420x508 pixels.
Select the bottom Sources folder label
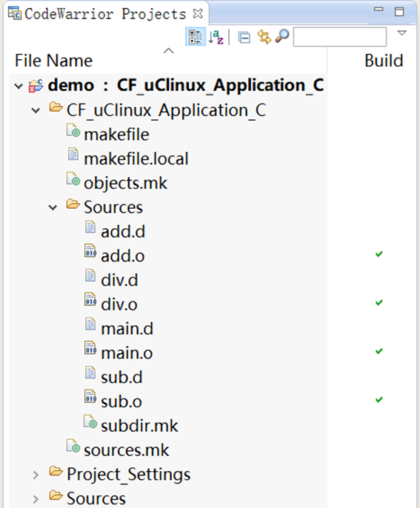click(96, 499)
